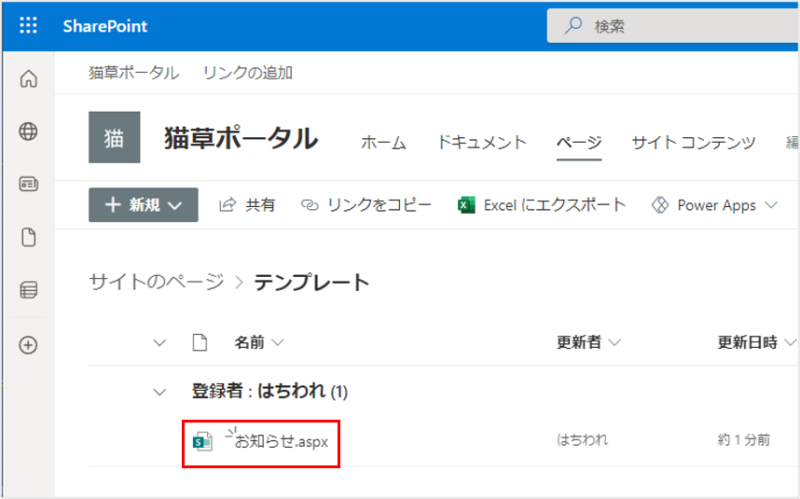Open My Sites globe icon
The width and height of the screenshot is (800, 499).
(28, 131)
